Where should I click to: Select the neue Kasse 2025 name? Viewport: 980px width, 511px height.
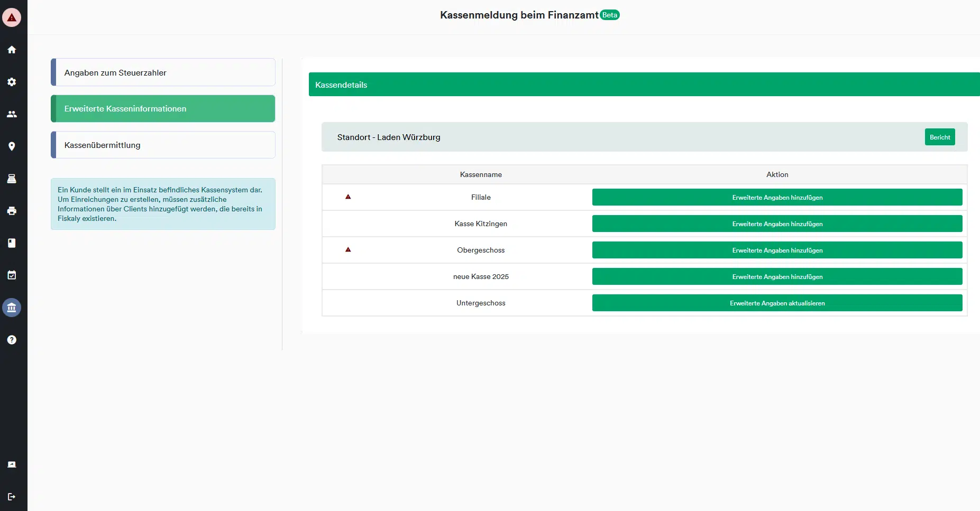(481, 276)
